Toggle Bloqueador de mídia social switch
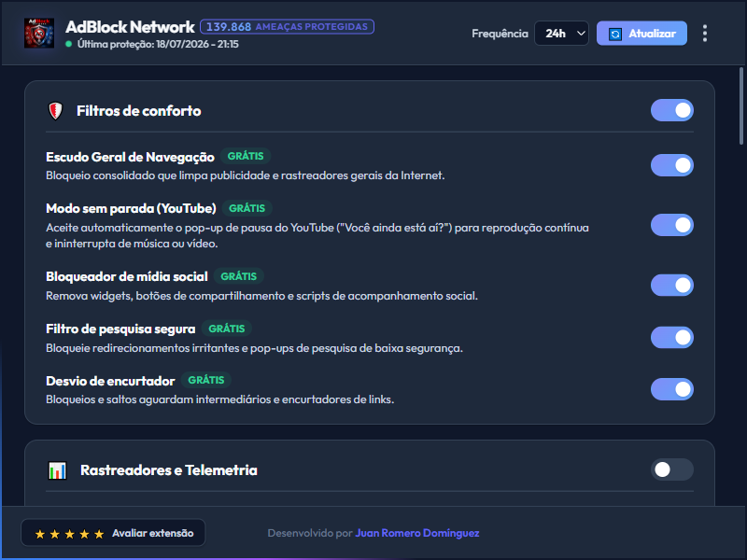 point(671,286)
